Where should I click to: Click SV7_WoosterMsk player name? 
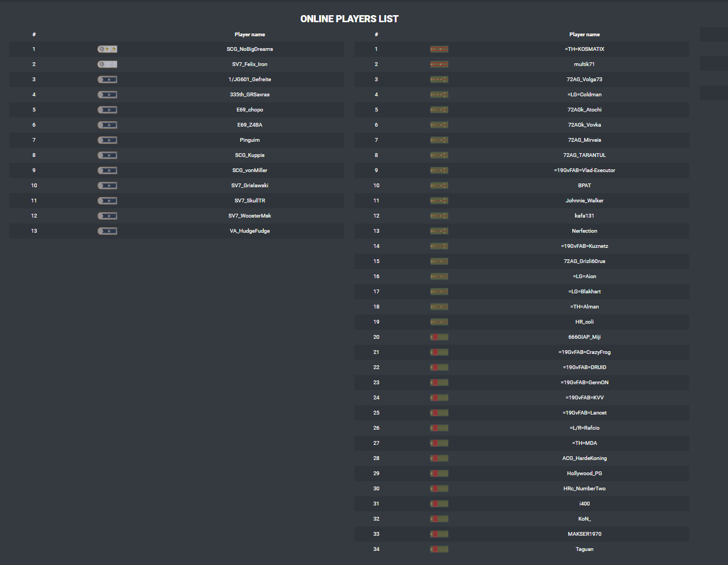tap(250, 216)
